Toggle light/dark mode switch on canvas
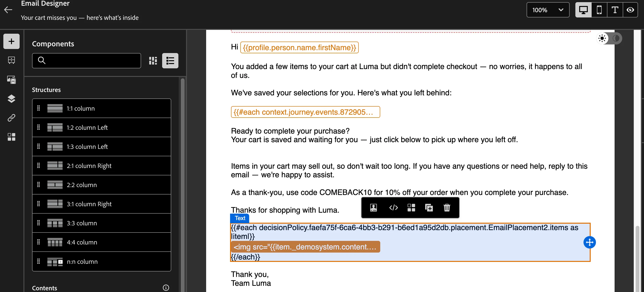 tap(609, 38)
